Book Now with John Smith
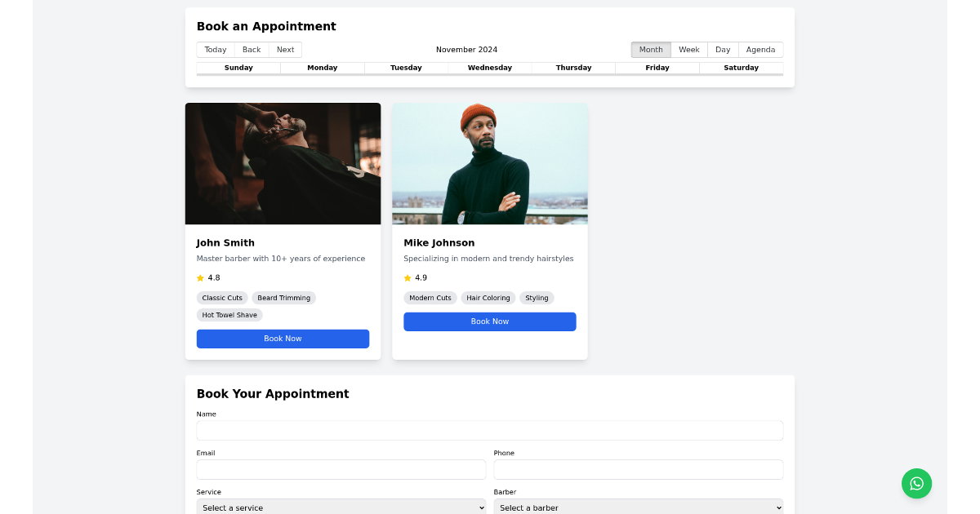 click(x=283, y=339)
